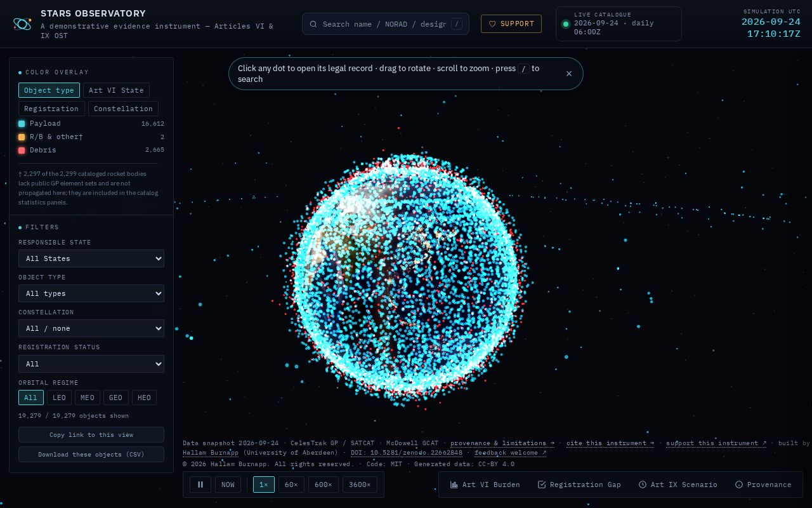Click the Stars Observatory orbit logo

(22, 24)
